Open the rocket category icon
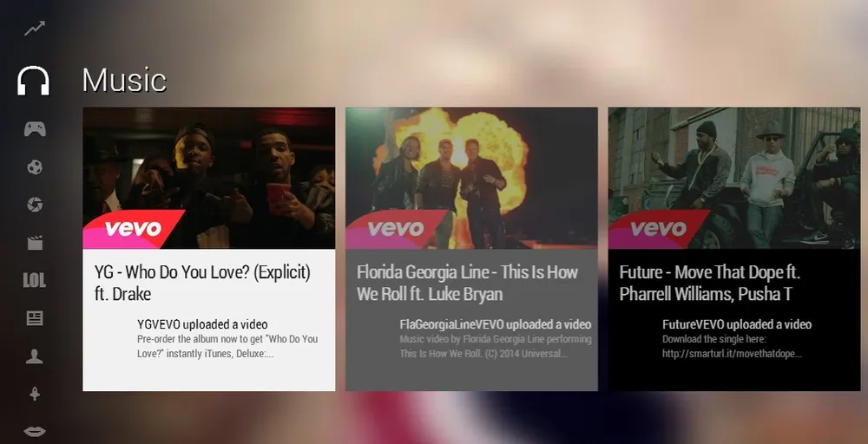The image size is (868, 444). [x=35, y=394]
